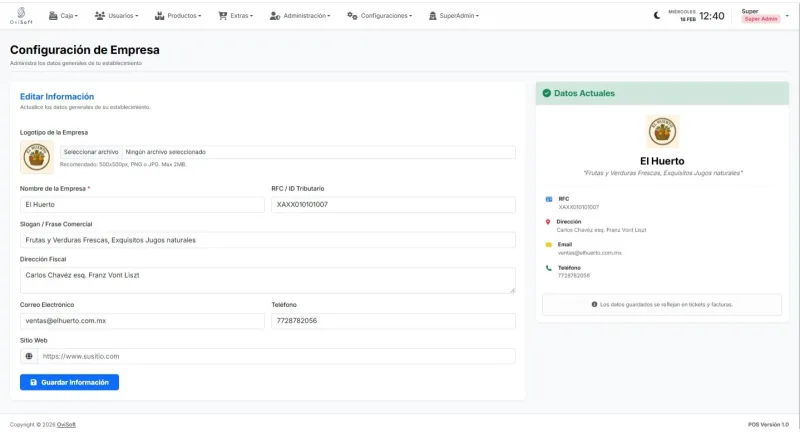Click the blue RFC card icon
The image size is (800, 432).
[548, 199]
